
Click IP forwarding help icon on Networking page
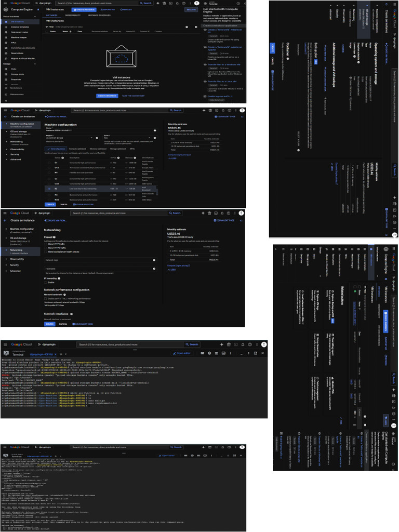click(x=59, y=278)
